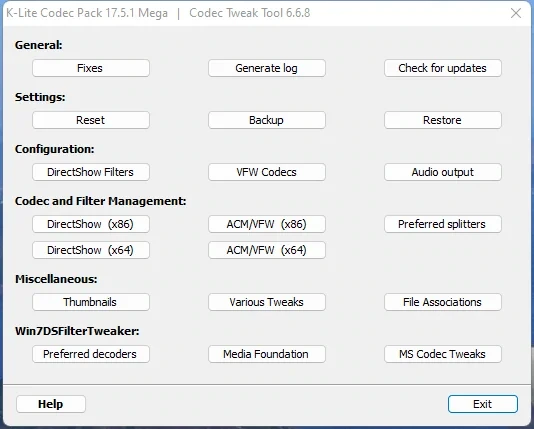Click the Generate log button
This screenshot has height=429, width=534.
coord(267,68)
